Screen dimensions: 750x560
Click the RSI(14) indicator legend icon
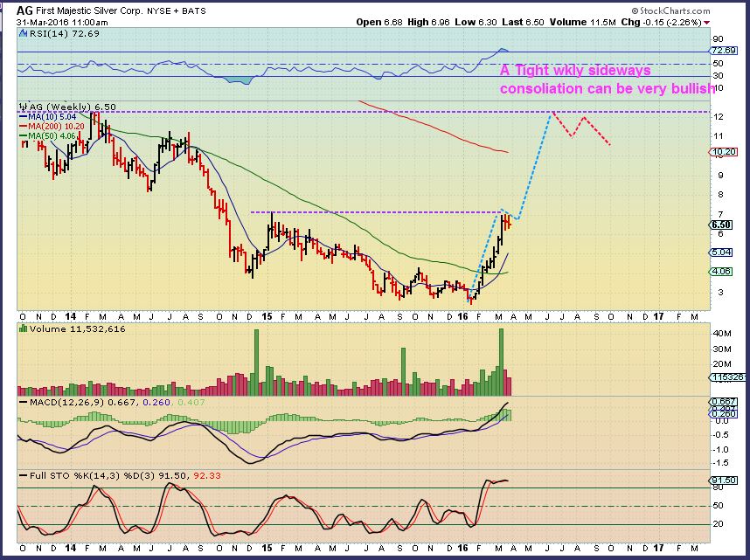24,33
